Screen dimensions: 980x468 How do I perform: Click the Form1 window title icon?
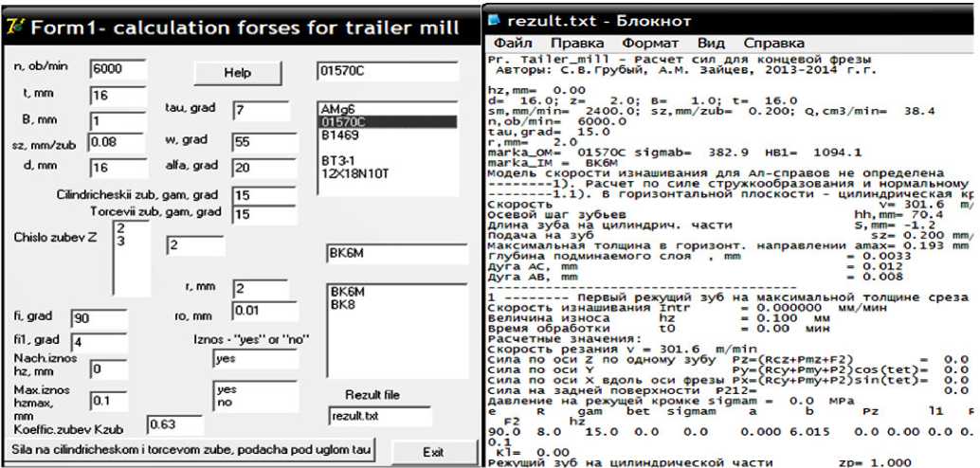(15, 28)
